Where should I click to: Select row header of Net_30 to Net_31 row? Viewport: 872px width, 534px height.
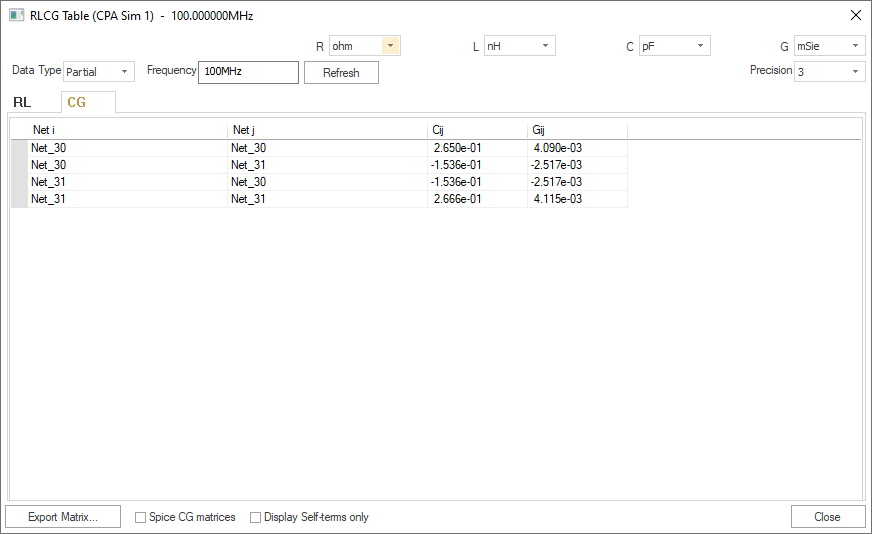(x=19, y=165)
